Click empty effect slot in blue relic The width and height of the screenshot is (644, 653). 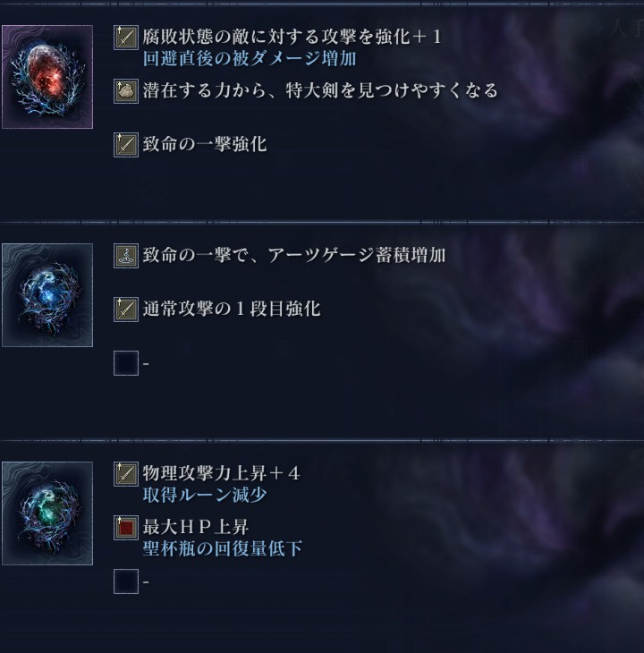[126, 363]
